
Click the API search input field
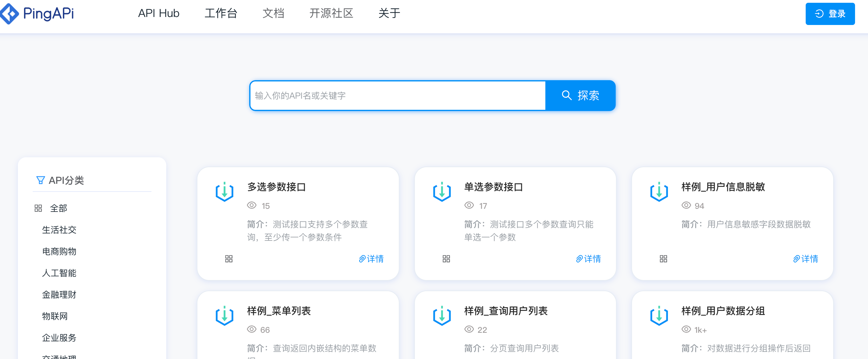click(398, 95)
